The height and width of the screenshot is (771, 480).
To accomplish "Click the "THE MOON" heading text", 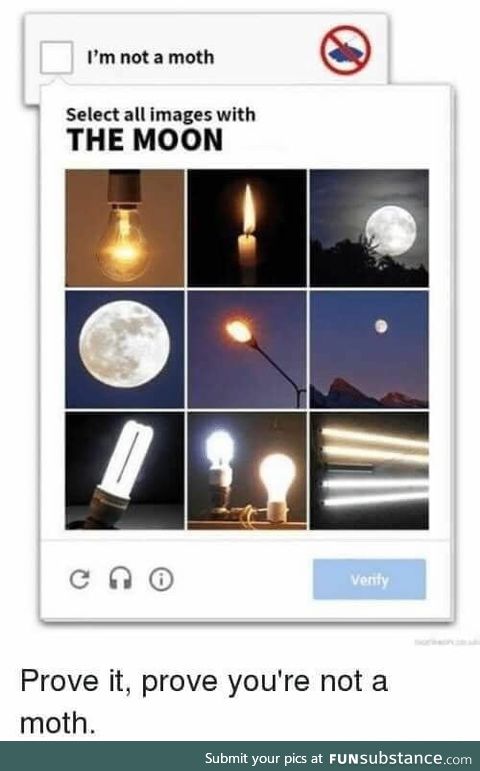I will tap(145, 140).
